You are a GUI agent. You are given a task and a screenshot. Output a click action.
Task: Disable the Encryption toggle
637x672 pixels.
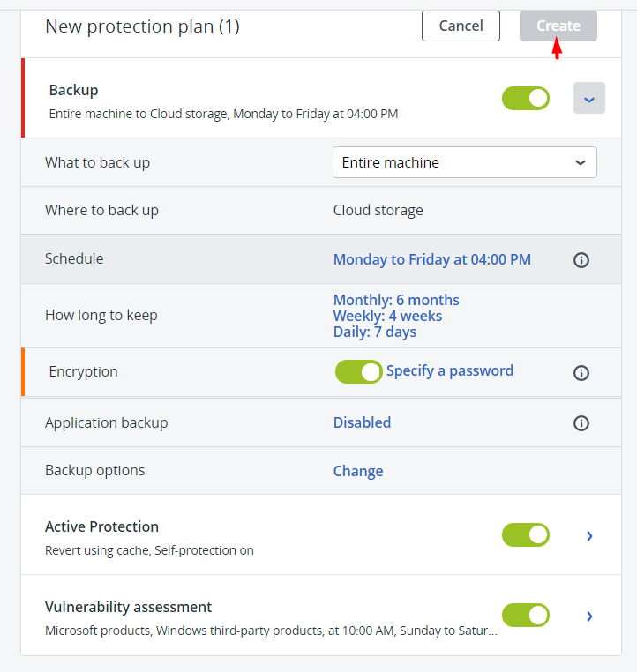click(x=359, y=372)
